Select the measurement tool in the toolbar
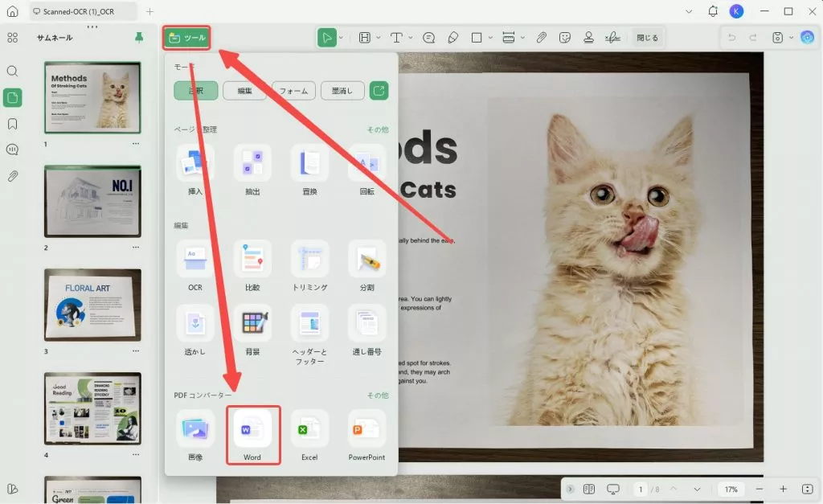Image resolution: width=823 pixels, height=504 pixels. click(x=508, y=38)
